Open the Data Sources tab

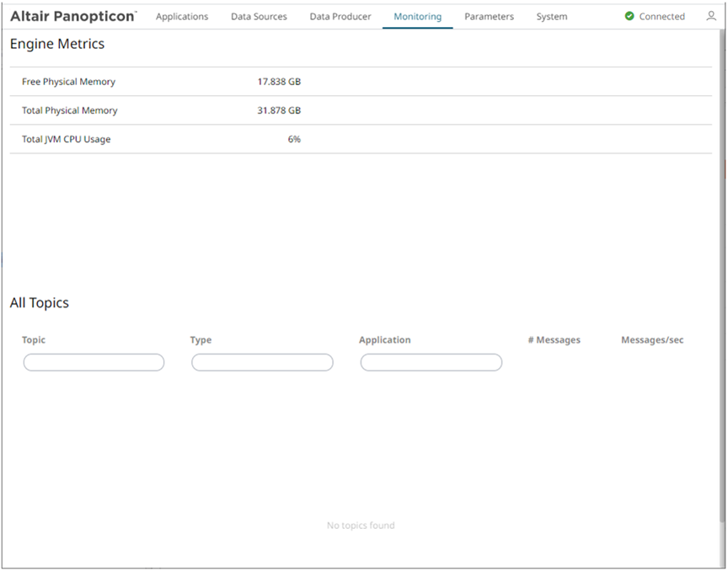tap(259, 16)
